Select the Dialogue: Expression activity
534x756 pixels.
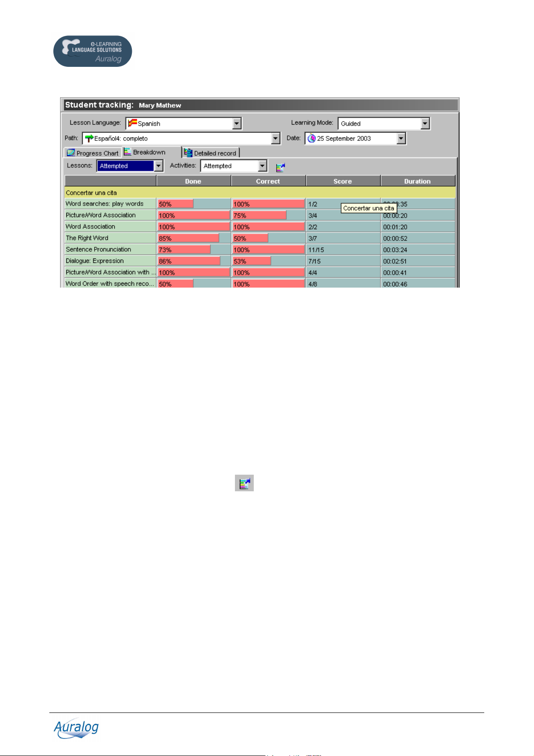tap(260, 261)
